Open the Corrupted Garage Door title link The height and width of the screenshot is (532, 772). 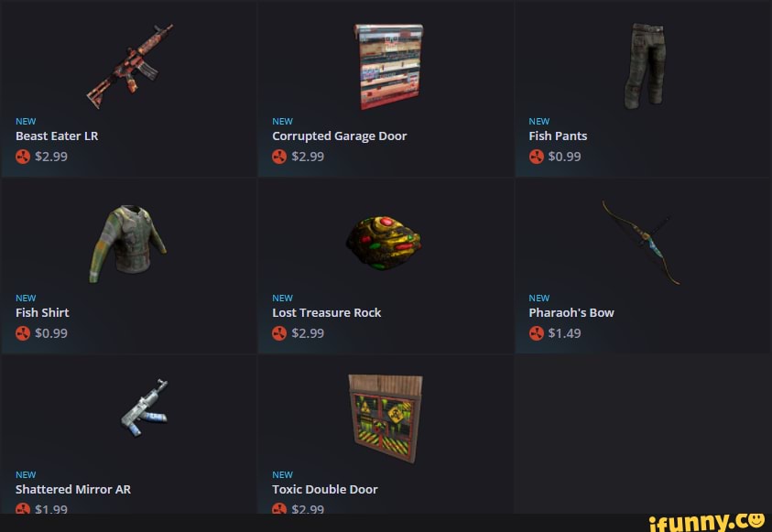339,136
